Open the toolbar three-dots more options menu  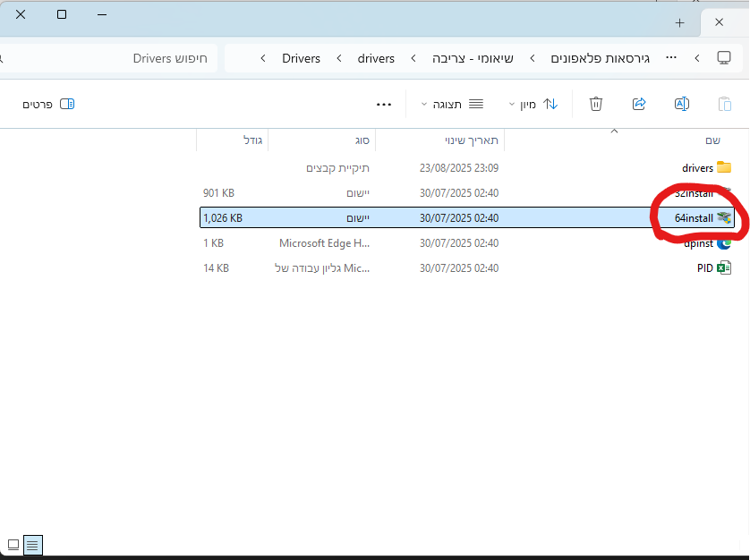pos(384,104)
